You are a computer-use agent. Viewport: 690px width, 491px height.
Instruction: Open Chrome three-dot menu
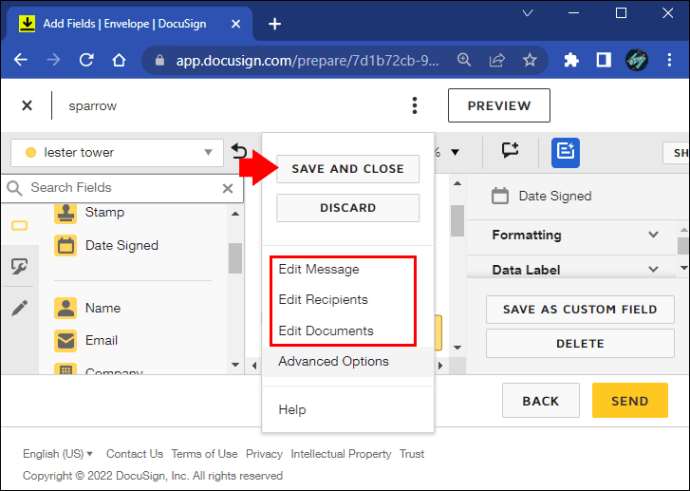tap(669, 59)
